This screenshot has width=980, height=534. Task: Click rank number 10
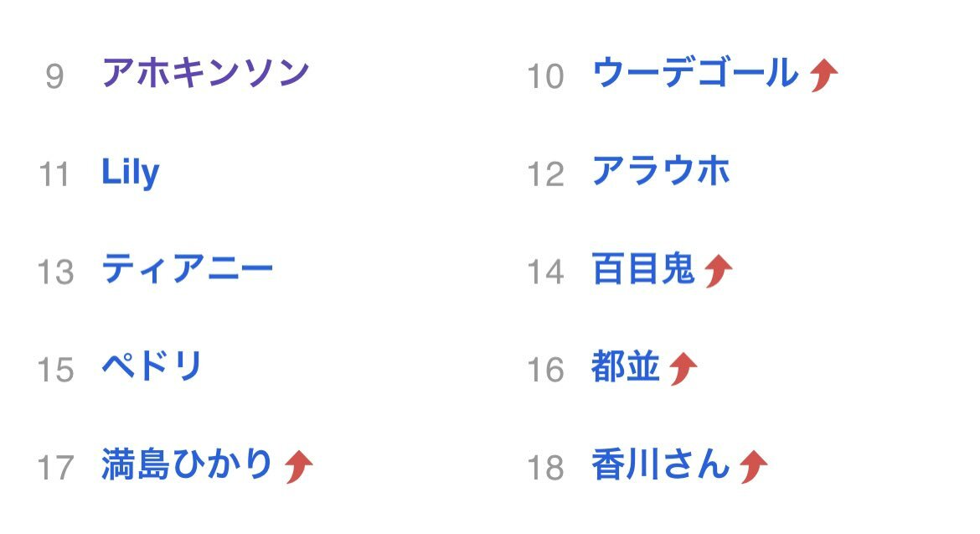coord(545,76)
